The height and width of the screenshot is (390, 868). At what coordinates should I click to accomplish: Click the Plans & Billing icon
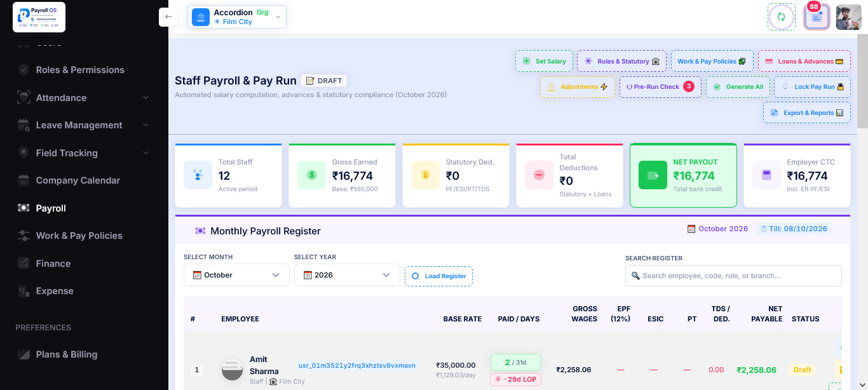(x=24, y=354)
